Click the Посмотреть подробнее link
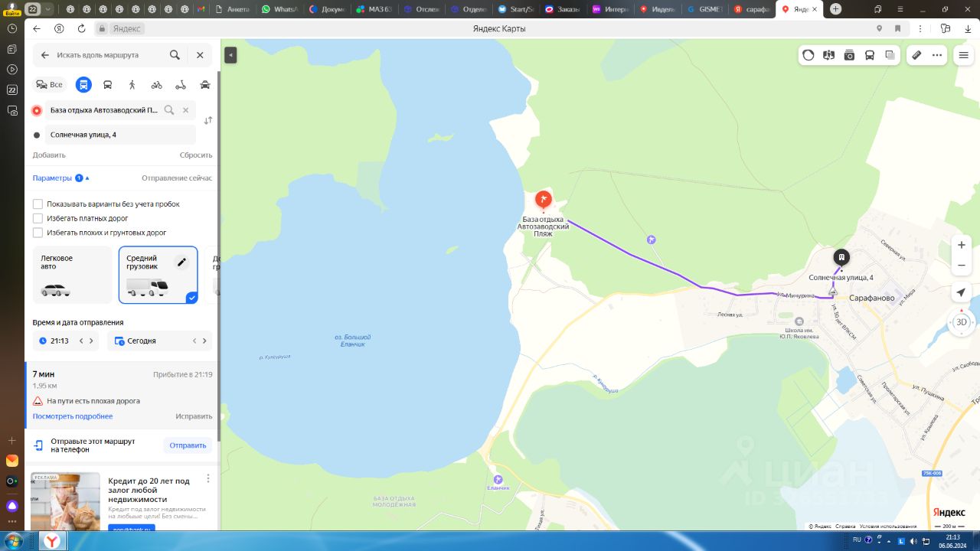980x551 pixels. [x=73, y=416]
